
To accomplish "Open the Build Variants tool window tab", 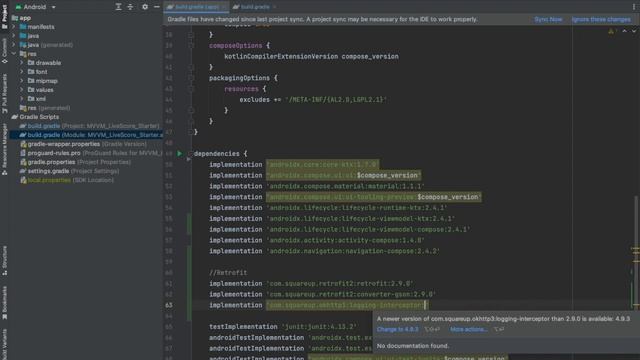I will [x=4, y=344].
